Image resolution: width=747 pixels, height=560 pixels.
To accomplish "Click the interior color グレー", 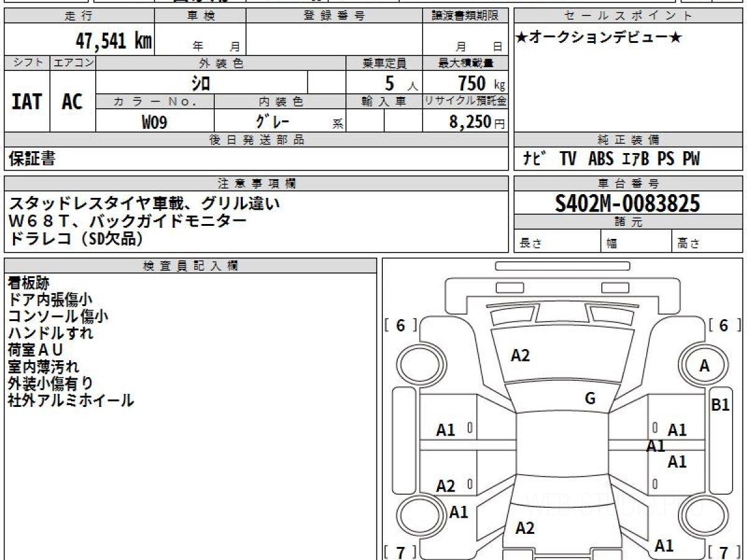I will [272, 121].
